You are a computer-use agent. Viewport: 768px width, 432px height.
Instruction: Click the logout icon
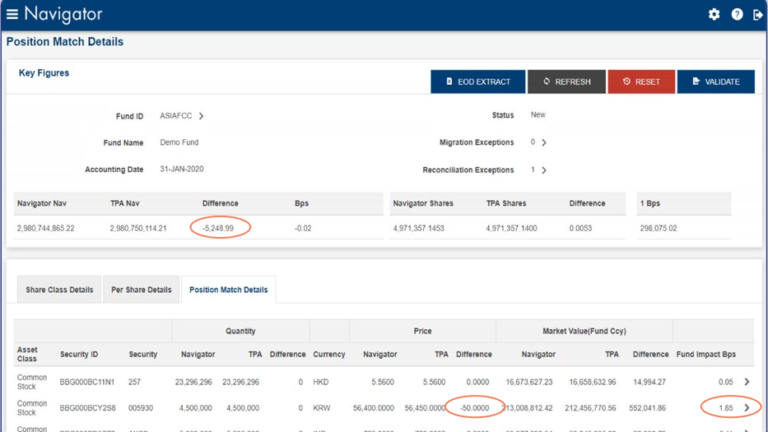point(758,15)
